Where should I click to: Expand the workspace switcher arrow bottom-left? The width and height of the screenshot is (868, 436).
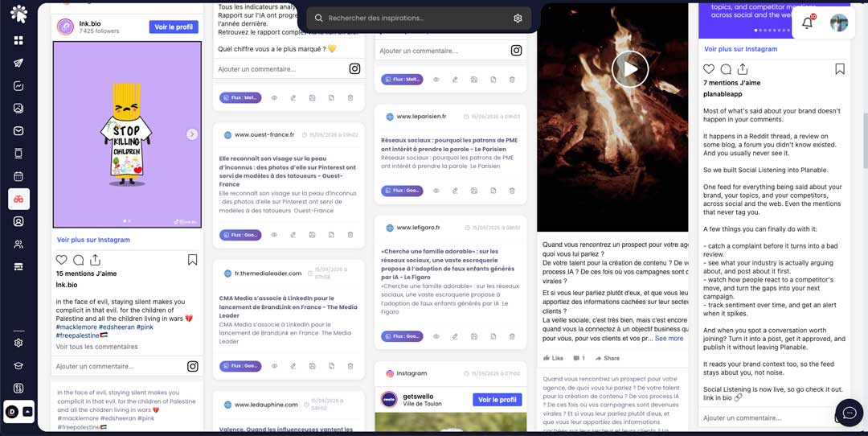click(x=27, y=412)
